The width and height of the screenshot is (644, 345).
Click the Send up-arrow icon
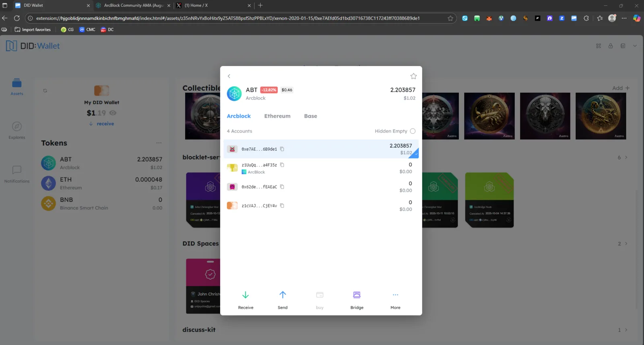(283, 295)
